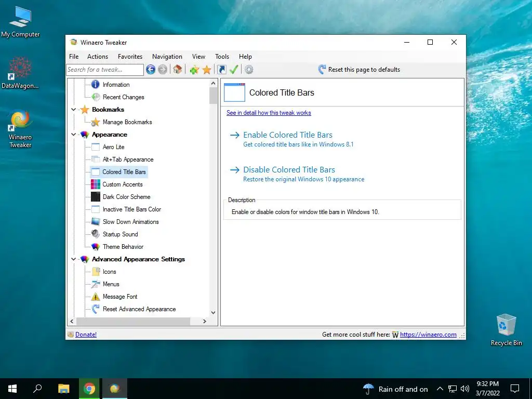
Task: Add bookmark with green plus star icon
Action: (x=194, y=70)
